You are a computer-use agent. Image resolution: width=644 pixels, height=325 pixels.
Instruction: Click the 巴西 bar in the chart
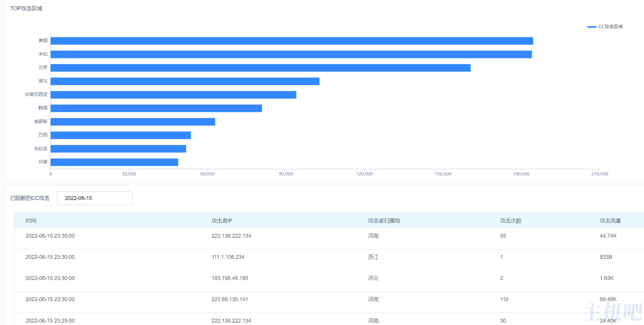(121, 135)
